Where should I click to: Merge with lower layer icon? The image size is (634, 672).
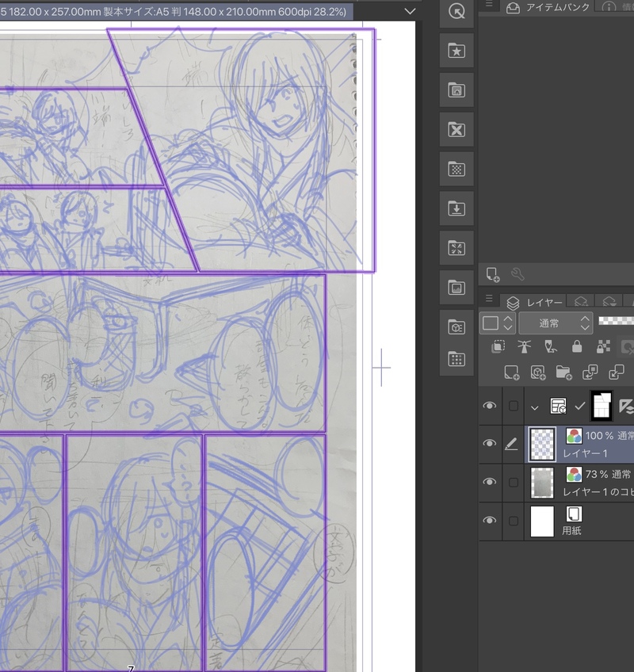[x=616, y=372]
